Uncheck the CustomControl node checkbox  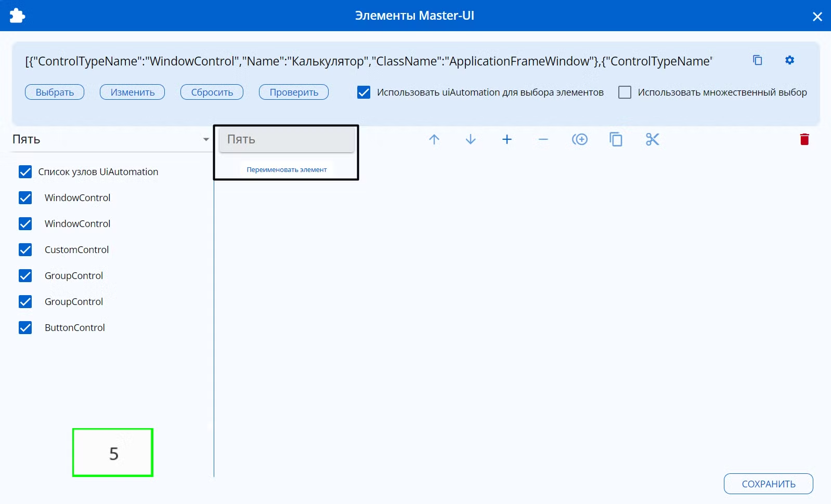point(25,250)
